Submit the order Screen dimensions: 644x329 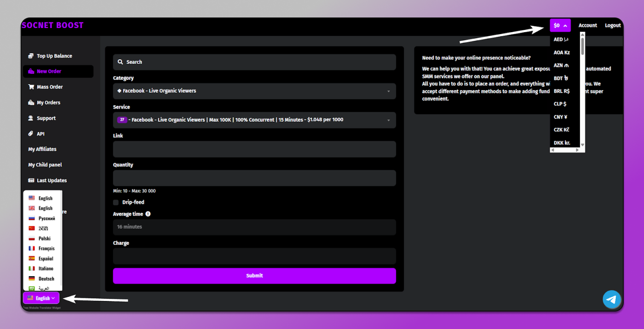pyautogui.click(x=254, y=276)
